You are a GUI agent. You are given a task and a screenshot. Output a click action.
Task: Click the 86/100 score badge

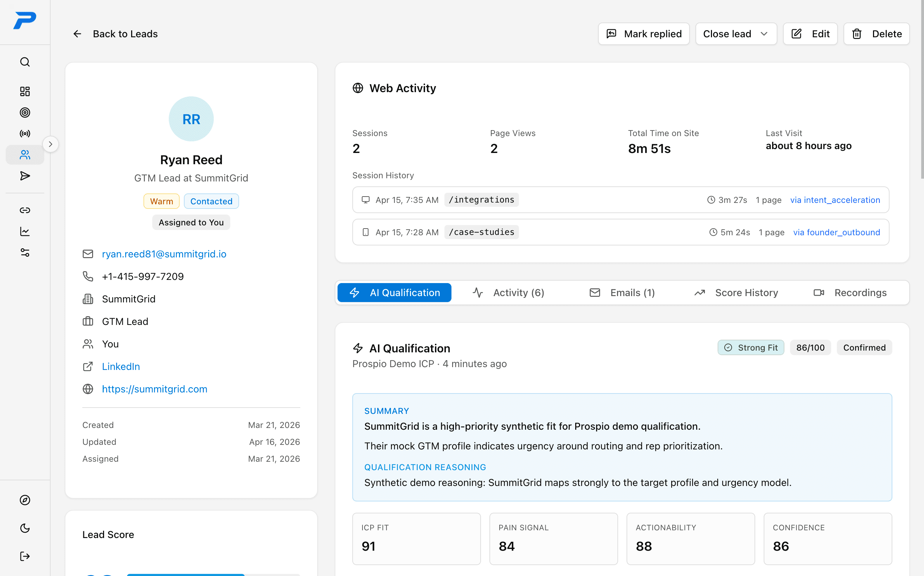(x=810, y=347)
